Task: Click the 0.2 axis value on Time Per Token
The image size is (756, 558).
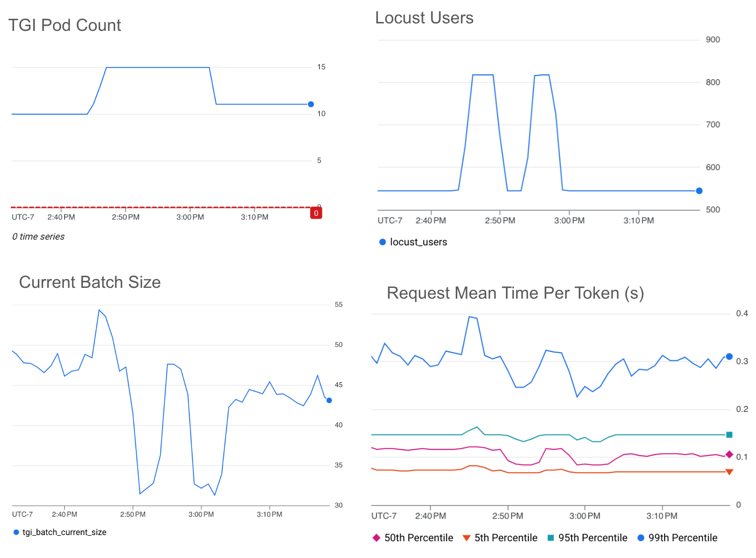Action: 742,409
